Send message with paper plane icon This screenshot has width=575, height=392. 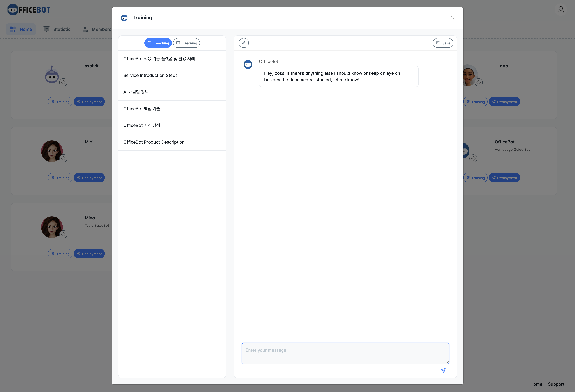443,370
